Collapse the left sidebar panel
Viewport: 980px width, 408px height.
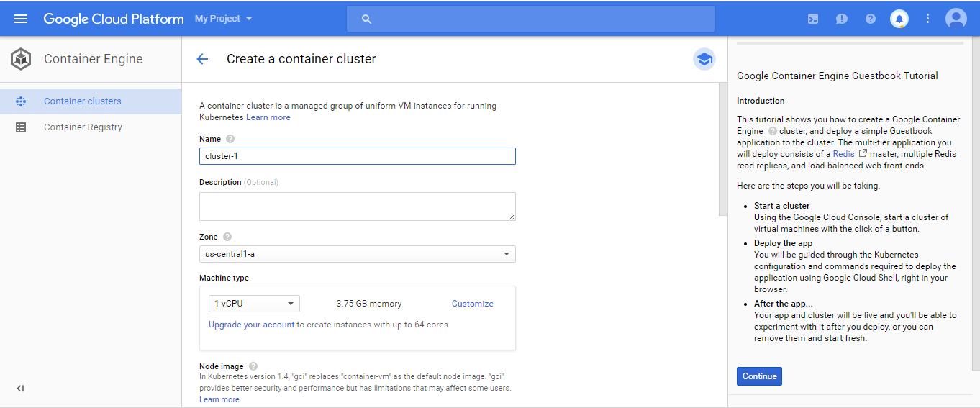(x=20, y=389)
